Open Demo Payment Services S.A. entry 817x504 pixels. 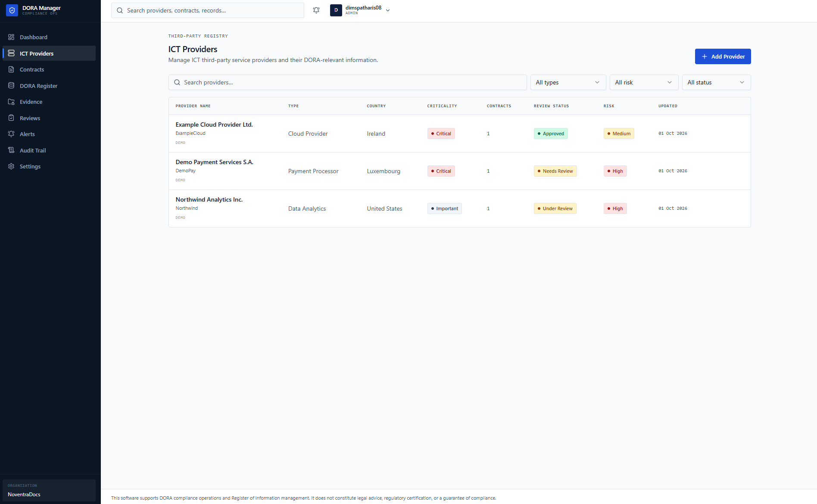tap(214, 162)
